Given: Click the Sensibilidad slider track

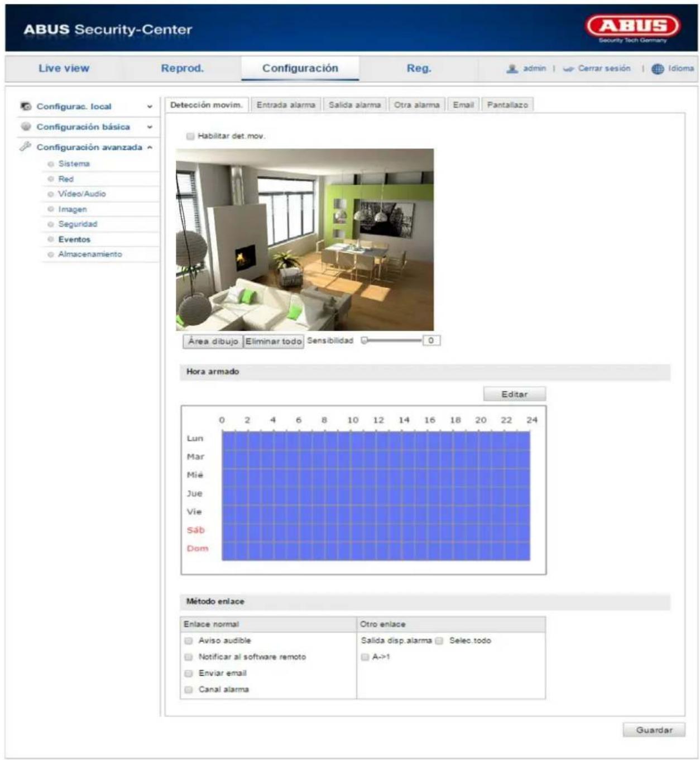Looking at the screenshot, I should [x=391, y=340].
